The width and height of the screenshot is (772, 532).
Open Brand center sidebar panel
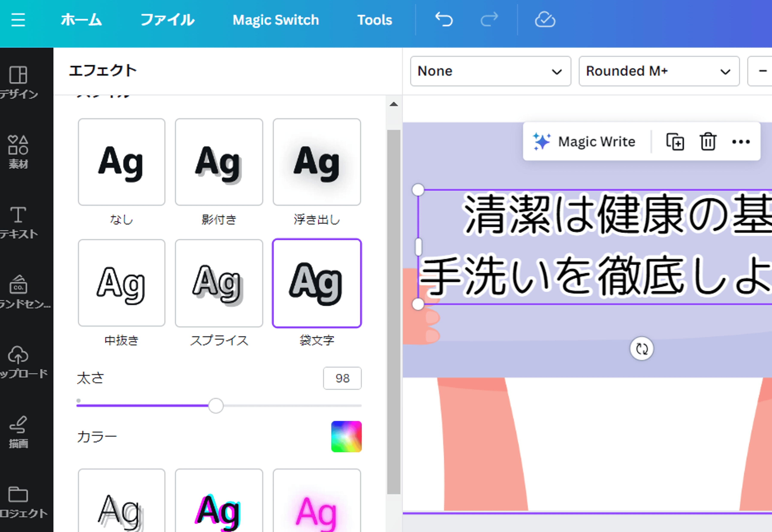[x=25, y=292]
